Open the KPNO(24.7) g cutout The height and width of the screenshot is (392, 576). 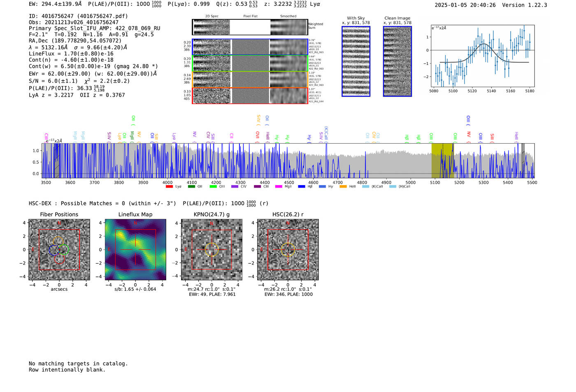(211, 250)
